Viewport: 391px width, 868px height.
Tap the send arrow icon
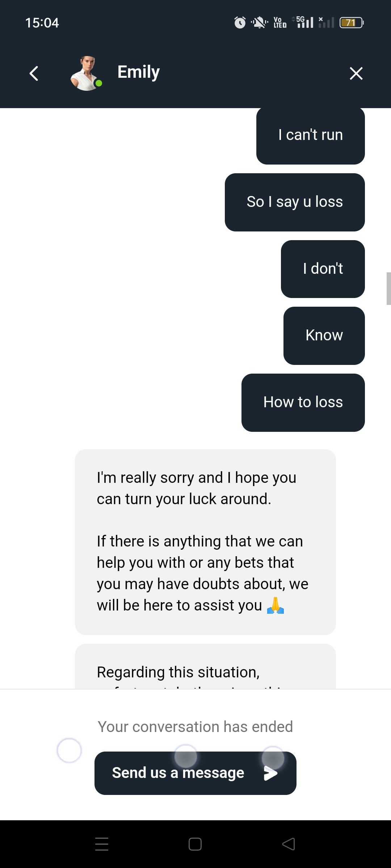pyautogui.click(x=270, y=773)
